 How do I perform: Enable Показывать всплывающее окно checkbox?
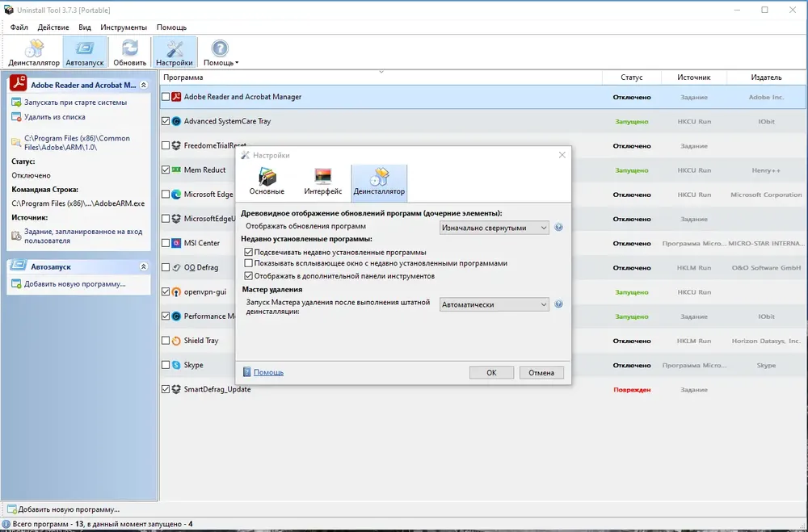[248, 263]
